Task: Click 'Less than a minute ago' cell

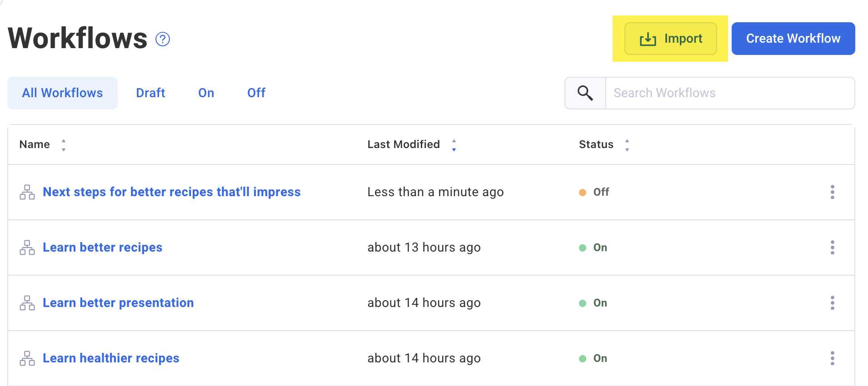Action: point(435,192)
